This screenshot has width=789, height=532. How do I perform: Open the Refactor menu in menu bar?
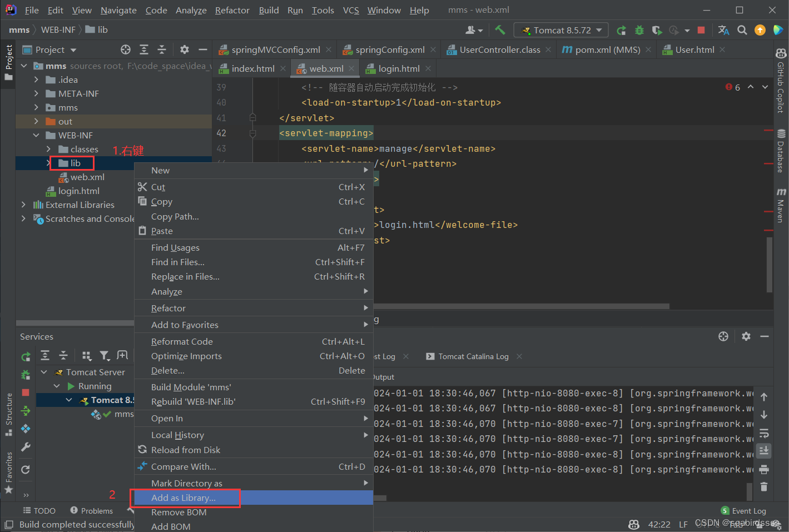(232, 10)
